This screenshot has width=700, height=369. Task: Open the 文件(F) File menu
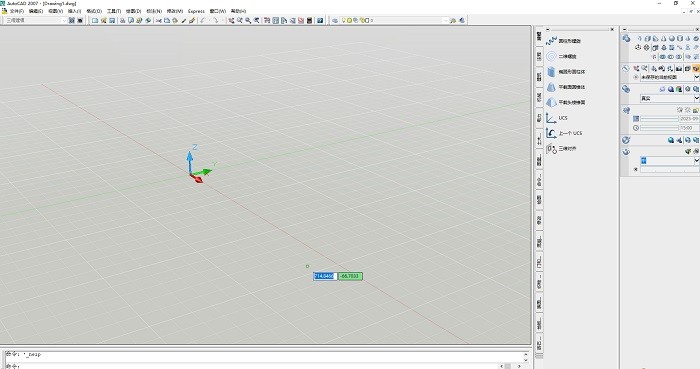17,11
